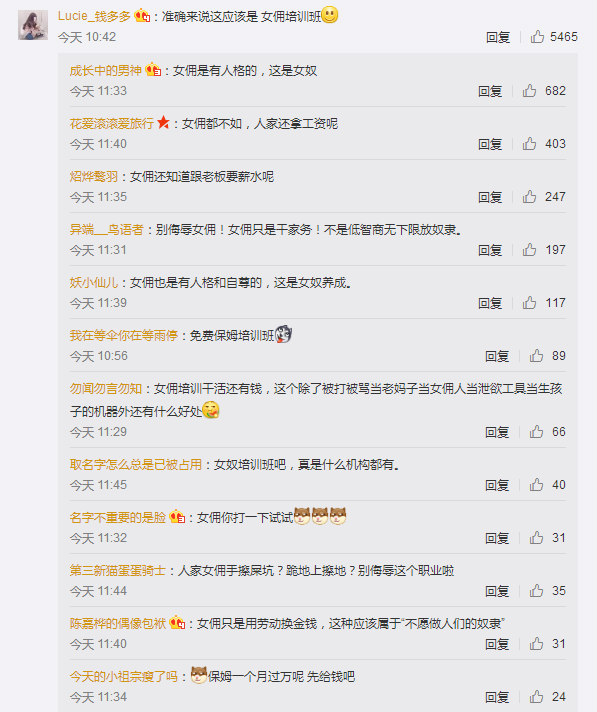
Task: Click 回复 on 妖小仙儿 comment
Action: 490,303
